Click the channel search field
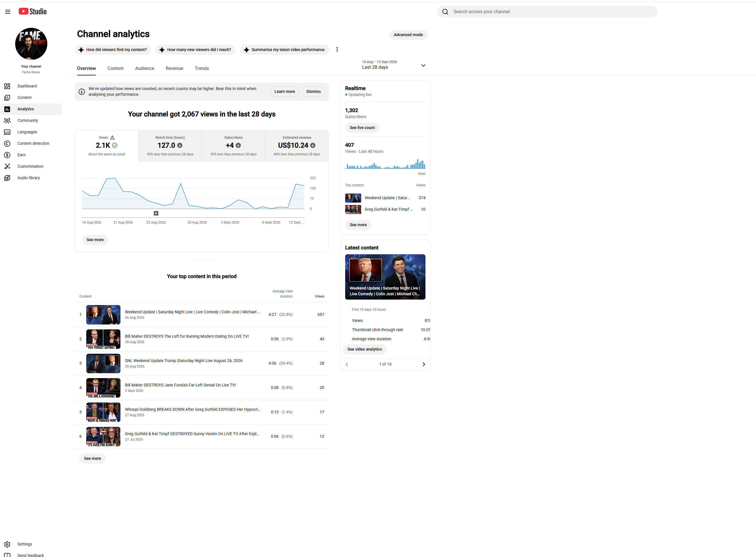The image size is (756, 557). 547,12
